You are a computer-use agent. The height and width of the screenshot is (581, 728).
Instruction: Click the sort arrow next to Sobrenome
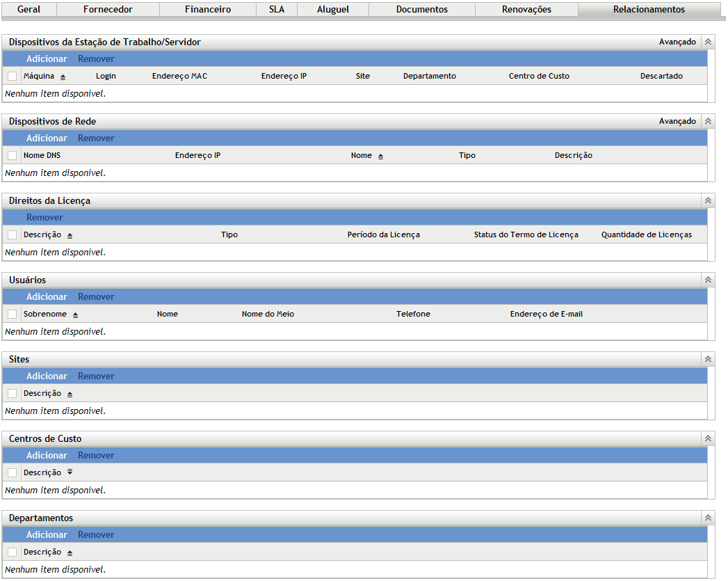(75, 315)
